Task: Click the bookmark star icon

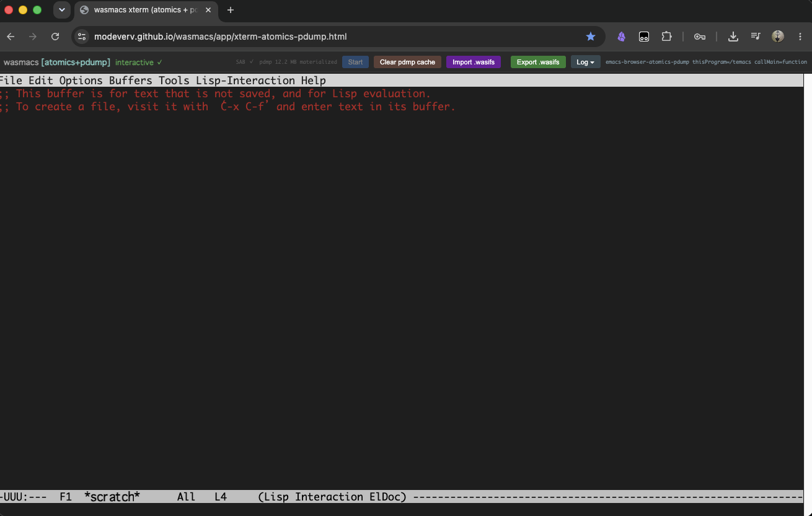Action: tap(591, 37)
